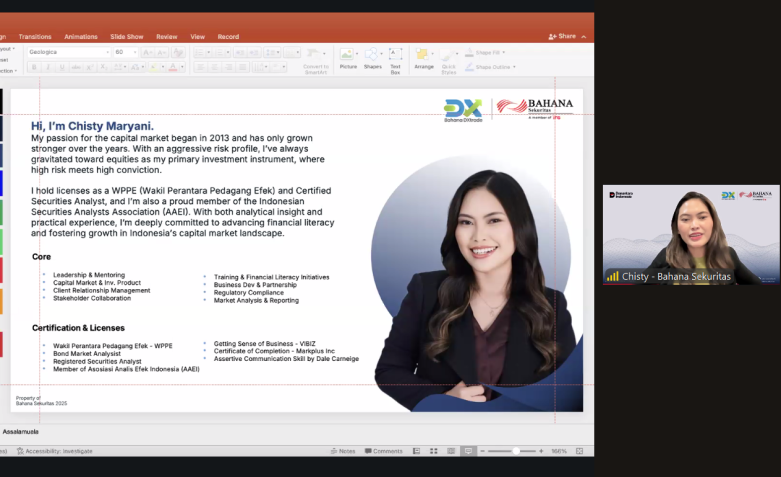Switch to Record tab
The width and height of the screenshot is (781, 477).
pyautogui.click(x=228, y=37)
